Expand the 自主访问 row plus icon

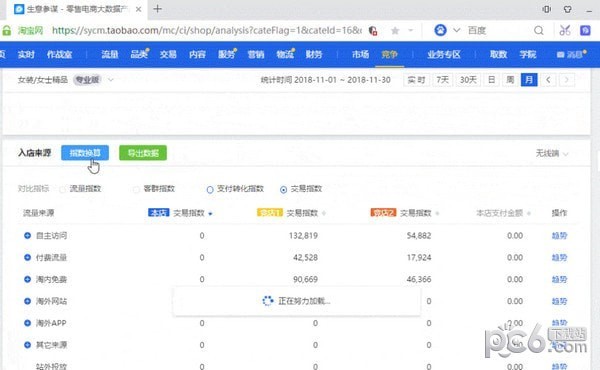coord(27,235)
